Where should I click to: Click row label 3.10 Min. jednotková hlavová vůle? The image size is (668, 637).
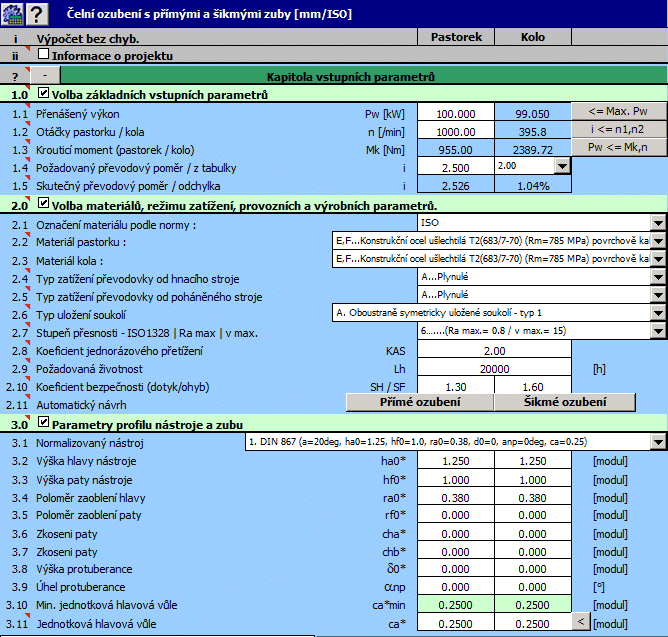[107, 605]
